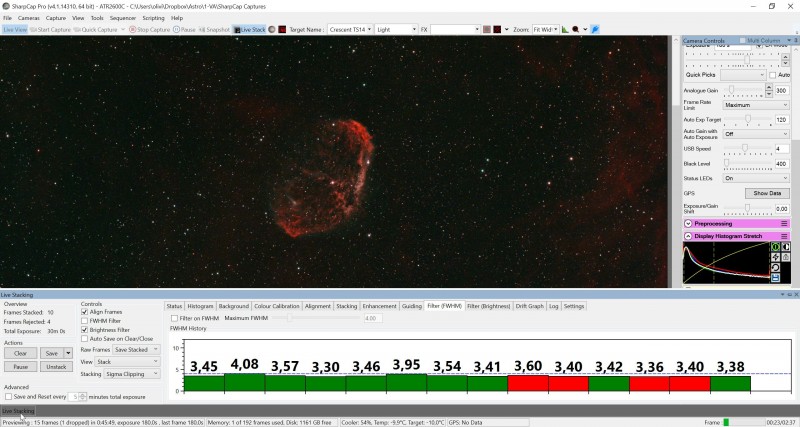The width and height of the screenshot is (800, 427).
Task: Open the green histogram chart toolbar icon
Action: coord(565,30)
